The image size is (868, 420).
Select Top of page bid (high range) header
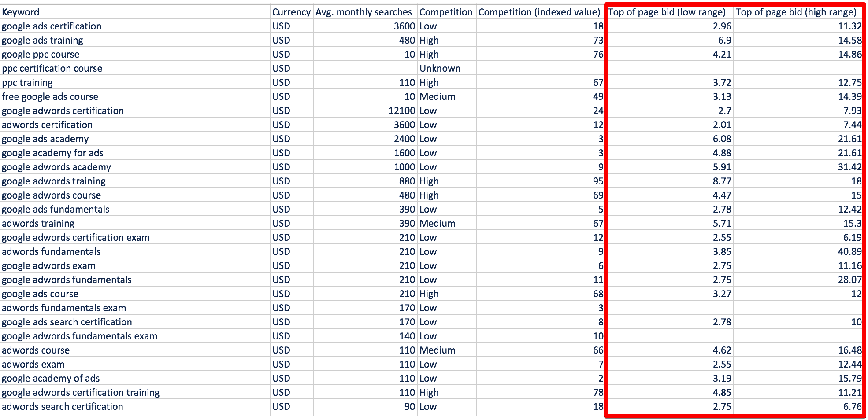tap(798, 12)
